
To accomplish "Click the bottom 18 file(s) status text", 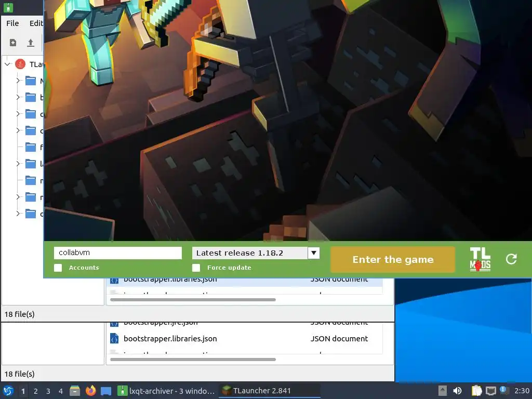I will tap(19, 374).
